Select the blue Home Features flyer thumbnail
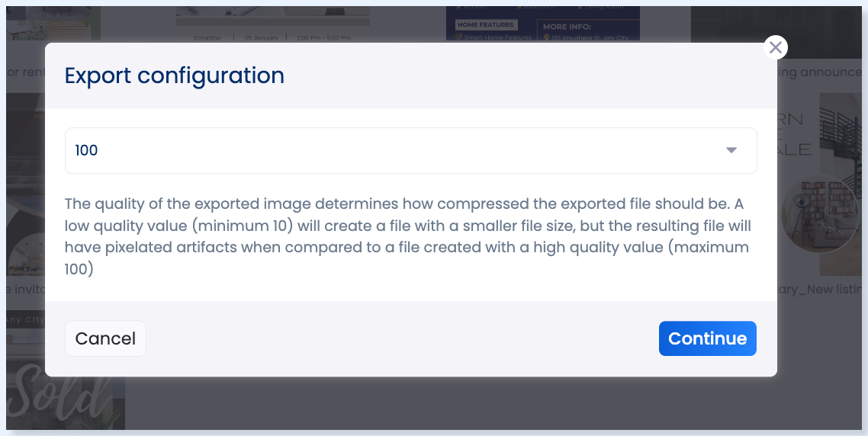Image resolution: width=868 pixels, height=436 pixels. pos(542,23)
